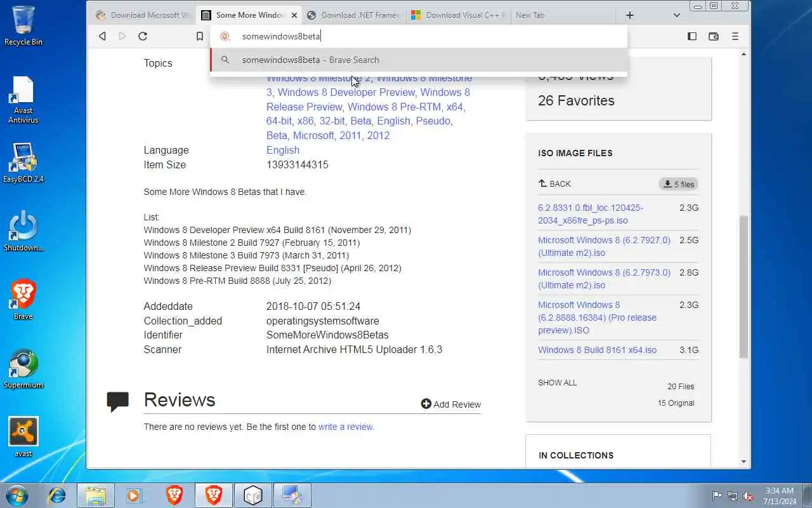Click the Identifier value SomeMoreWindows8Betas
Viewport: 812px width, 508px height.
pos(327,335)
